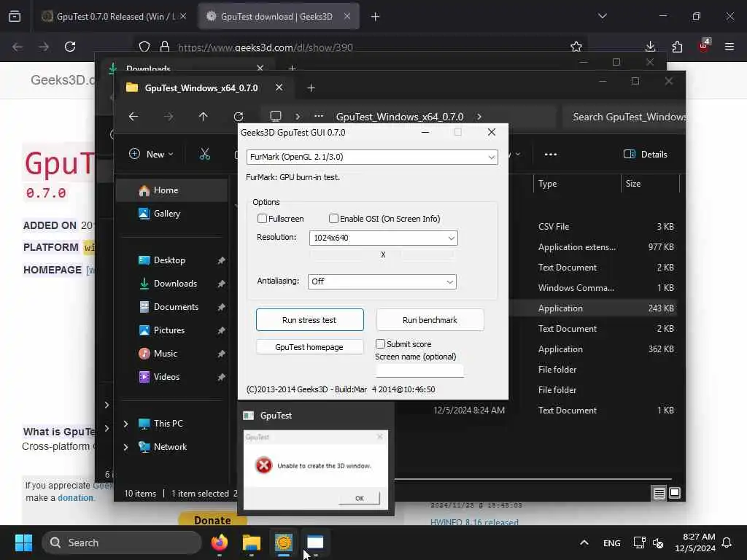This screenshot has width=747, height=560.
Task: Enable the Fullscreen checkbox
Action: tap(262, 219)
